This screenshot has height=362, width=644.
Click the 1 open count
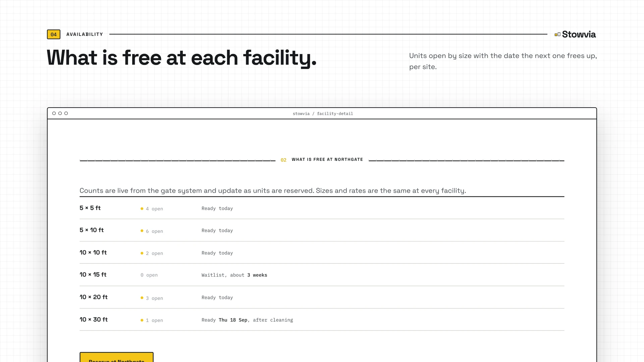click(x=154, y=320)
